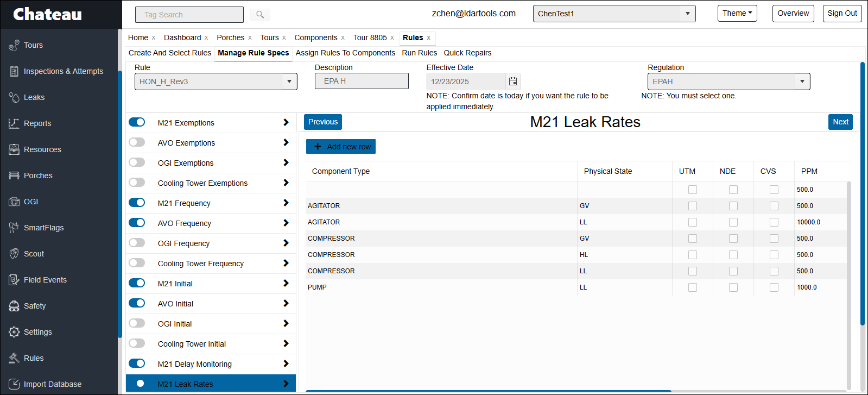Expand the Rule dropdown HON_H_Rev3

(289, 81)
